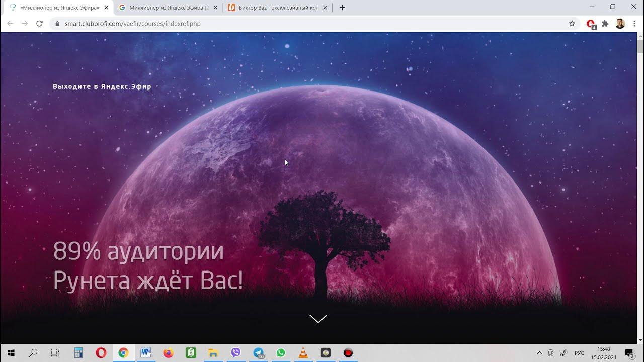Open the Windows notification center

629,353
